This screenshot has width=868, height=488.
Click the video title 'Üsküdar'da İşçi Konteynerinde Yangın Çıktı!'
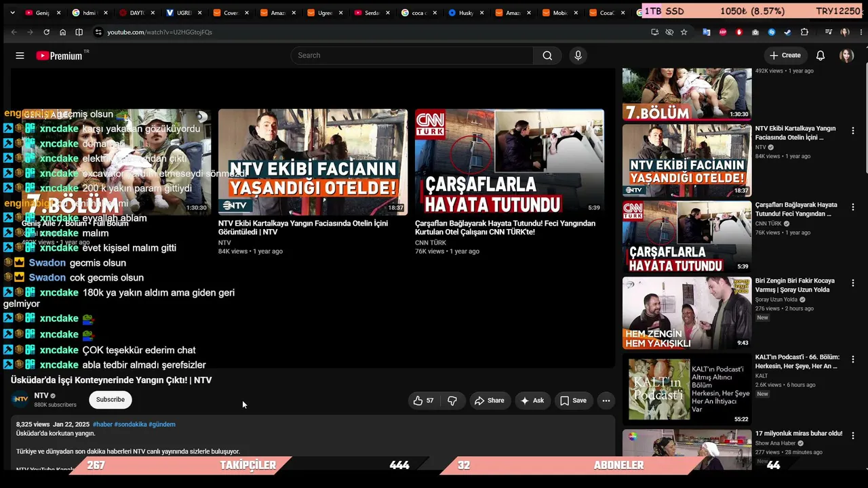point(111,380)
